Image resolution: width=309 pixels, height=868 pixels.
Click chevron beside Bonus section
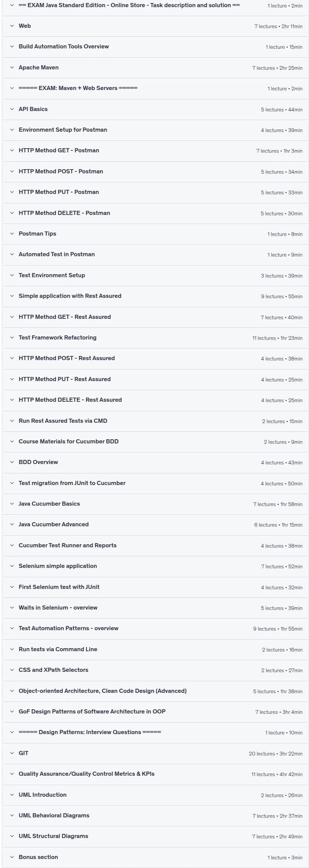[x=12, y=857]
